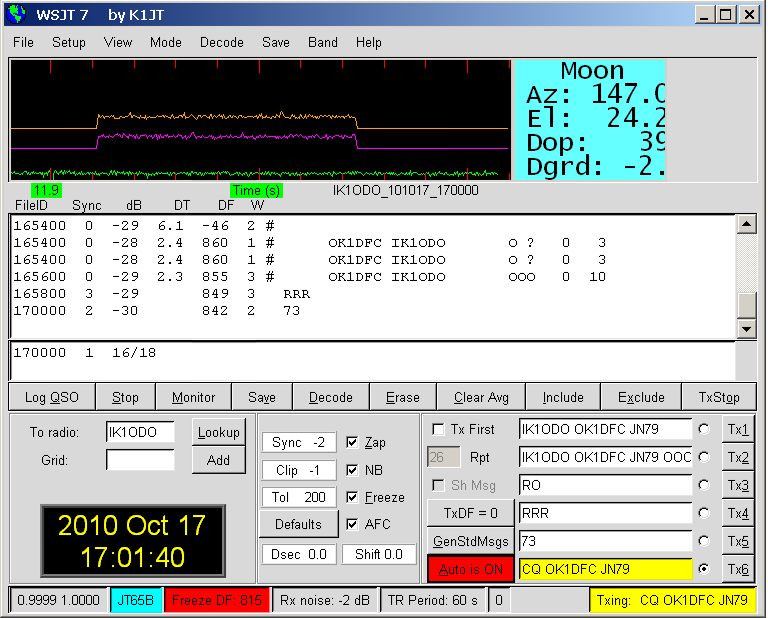This screenshot has width=768, height=618.
Task: Click the decode list scroll down arrow
Action: coord(746,329)
